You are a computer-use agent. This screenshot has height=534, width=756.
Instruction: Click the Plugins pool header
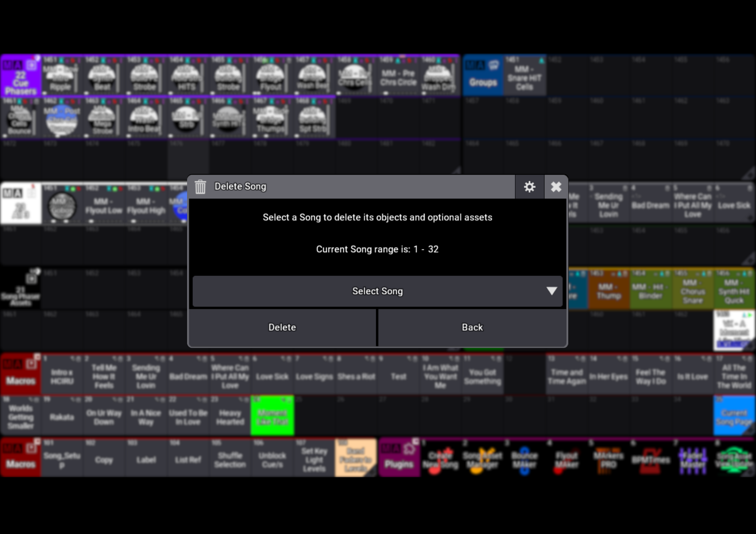point(399,458)
